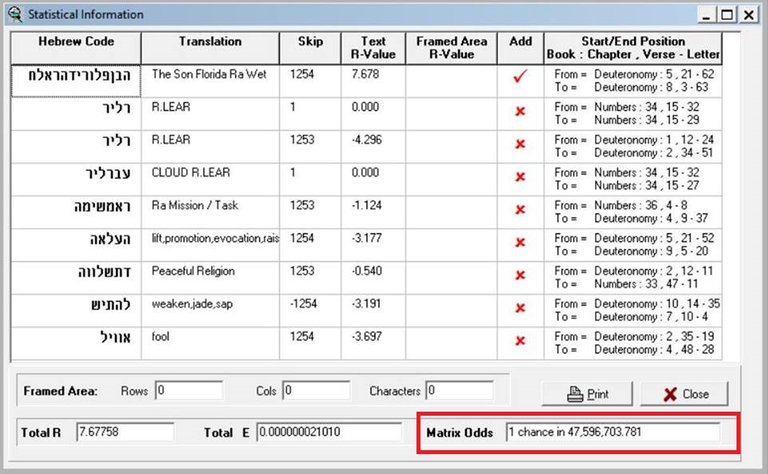Viewport: 768px width, 474px height.
Task: Toggle the Add X for the weaken, jade, sap row
Action: tap(520, 308)
